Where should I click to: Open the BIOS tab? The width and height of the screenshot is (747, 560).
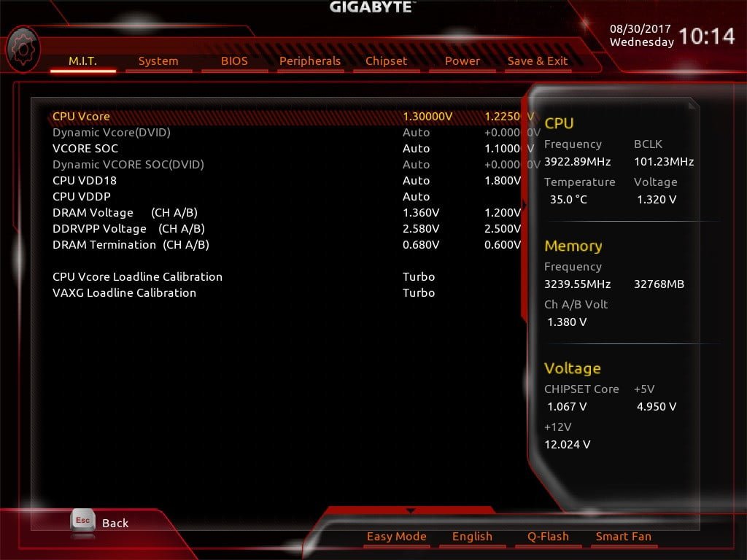point(234,61)
